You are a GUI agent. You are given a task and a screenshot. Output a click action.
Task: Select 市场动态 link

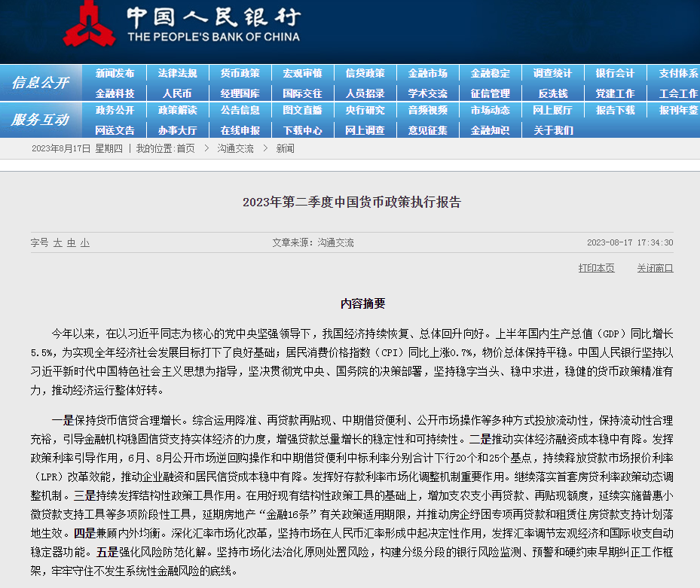point(490,110)
